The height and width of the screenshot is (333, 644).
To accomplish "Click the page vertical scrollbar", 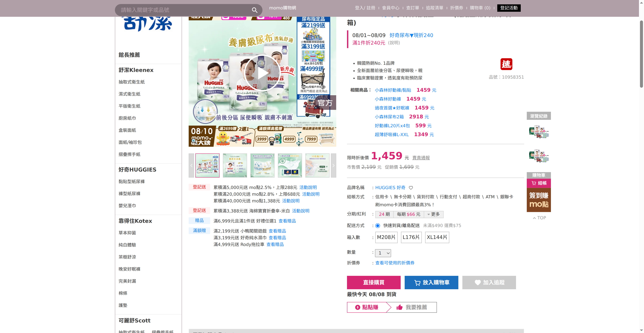I will tap(641, 54).
